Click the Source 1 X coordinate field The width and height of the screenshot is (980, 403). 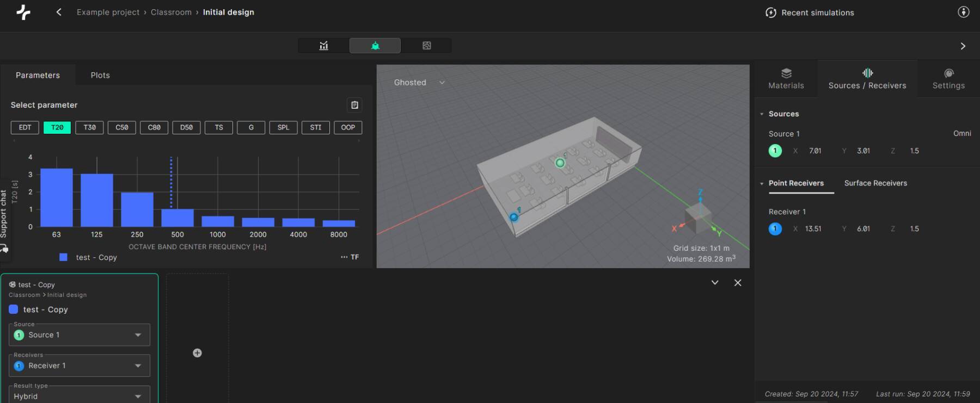(815, 151)
